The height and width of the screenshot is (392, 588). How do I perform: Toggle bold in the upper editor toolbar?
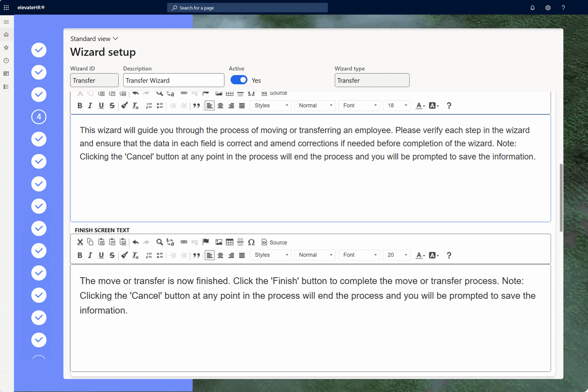(x=80, y=106)
